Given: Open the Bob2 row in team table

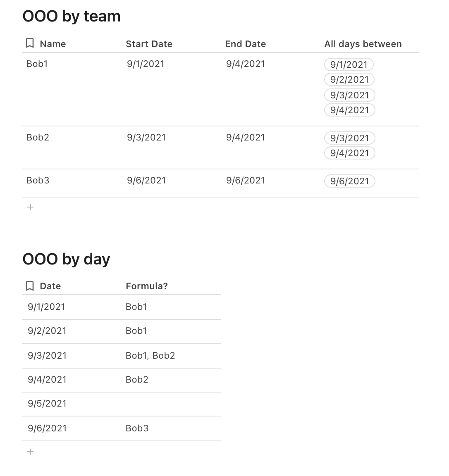Looking at the screenshot, I should click(38, 137).
